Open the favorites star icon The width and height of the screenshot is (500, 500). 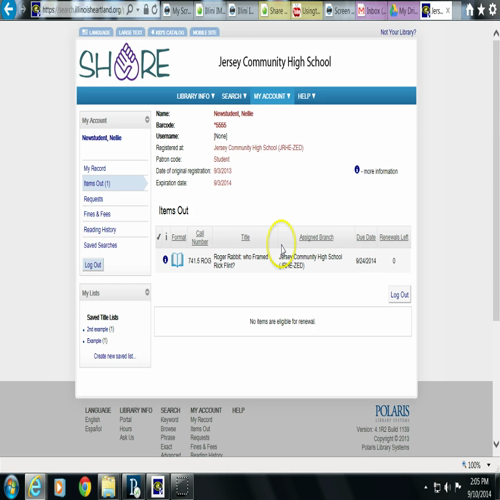click(481, 10)
